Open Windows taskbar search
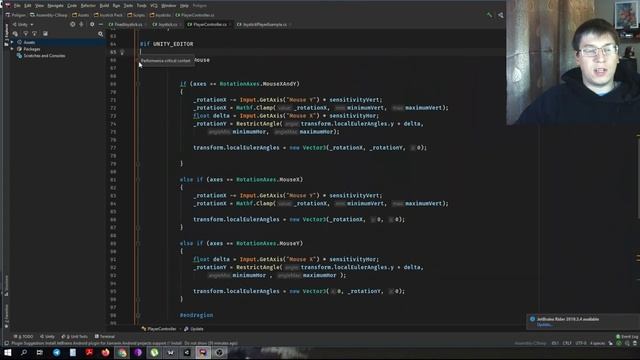 click(x=24, y=353)
